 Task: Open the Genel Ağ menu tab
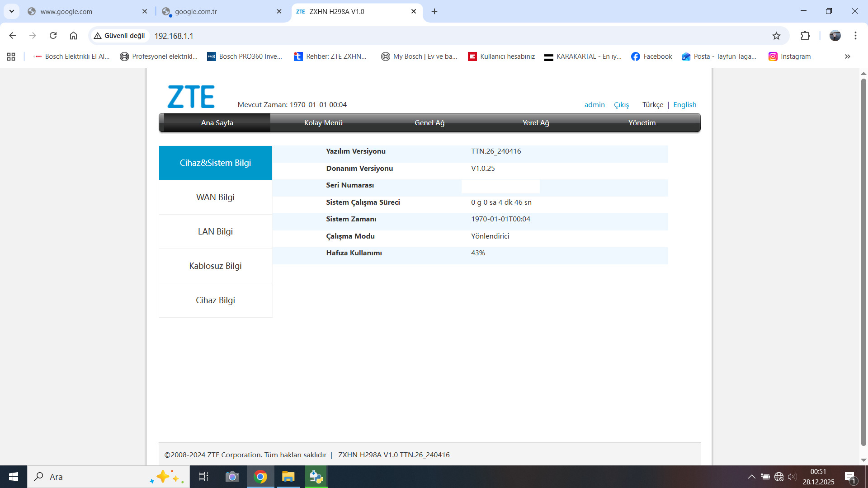pyautogui.click(x=429, y=123)
